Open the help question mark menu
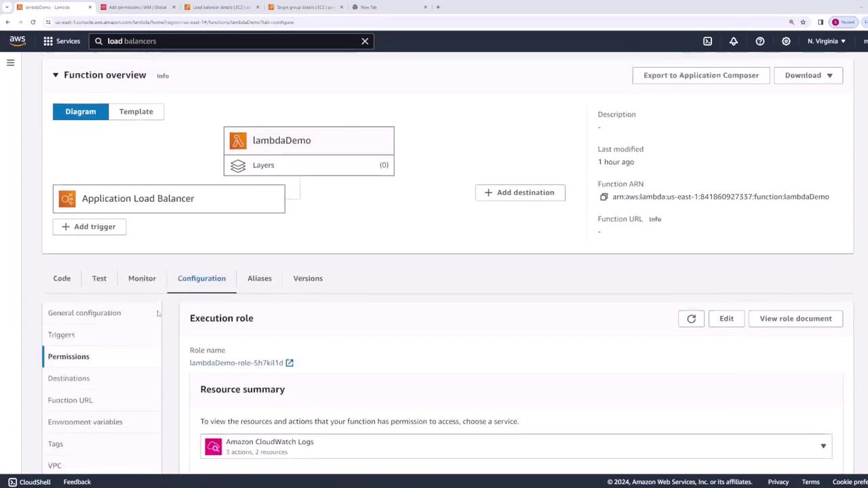This screenshot has width=868, height=488. 759,41
